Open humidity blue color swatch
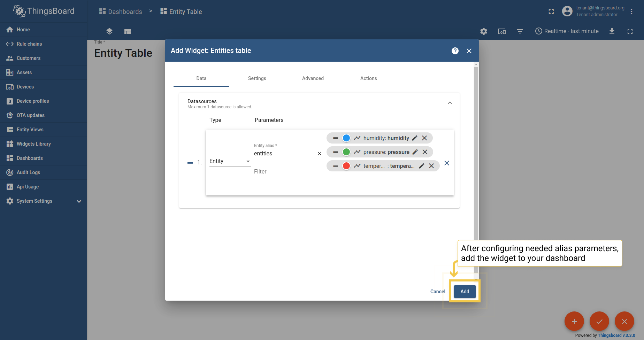This screenshot has width=644, height=340. [346, 138]
